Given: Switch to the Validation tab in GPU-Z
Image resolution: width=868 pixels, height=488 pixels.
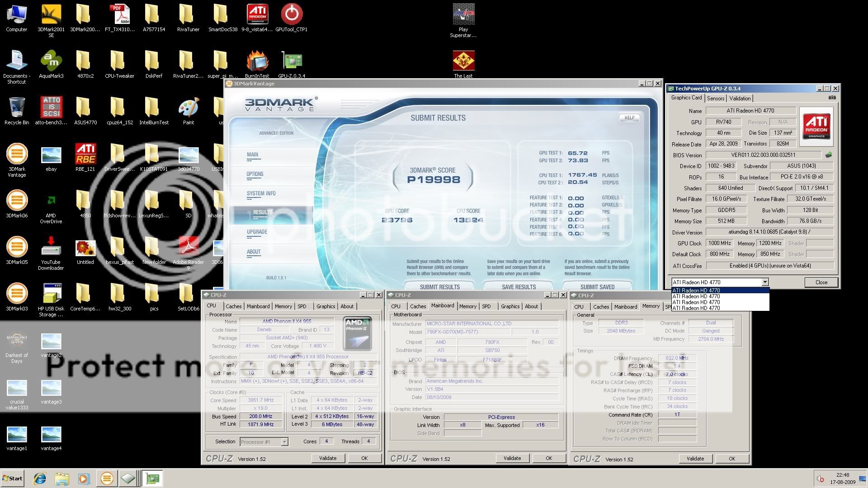Looking at the screenshot, I should pyautogui.click(x=740, y=98).
